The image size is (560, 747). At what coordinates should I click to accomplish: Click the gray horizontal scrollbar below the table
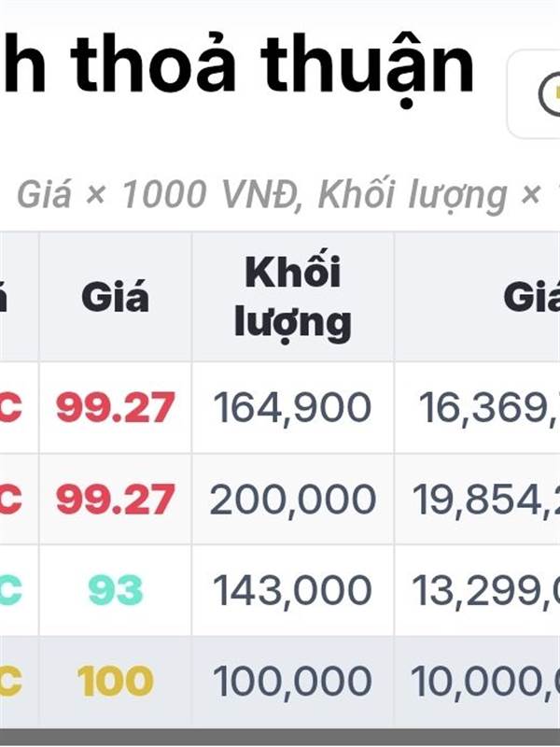(280, 737)
